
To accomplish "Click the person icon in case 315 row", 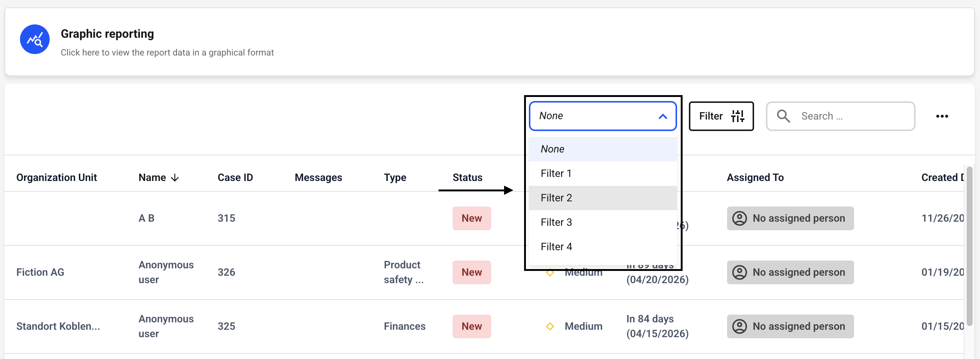I will coord(739,218).
